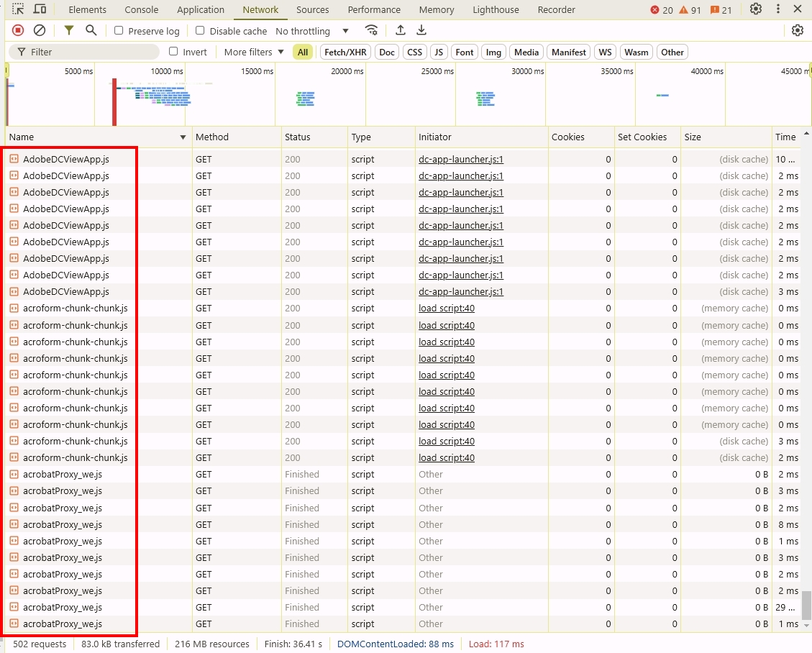
Task: Open network conditions via the WiFi icon
Action: 372,30
